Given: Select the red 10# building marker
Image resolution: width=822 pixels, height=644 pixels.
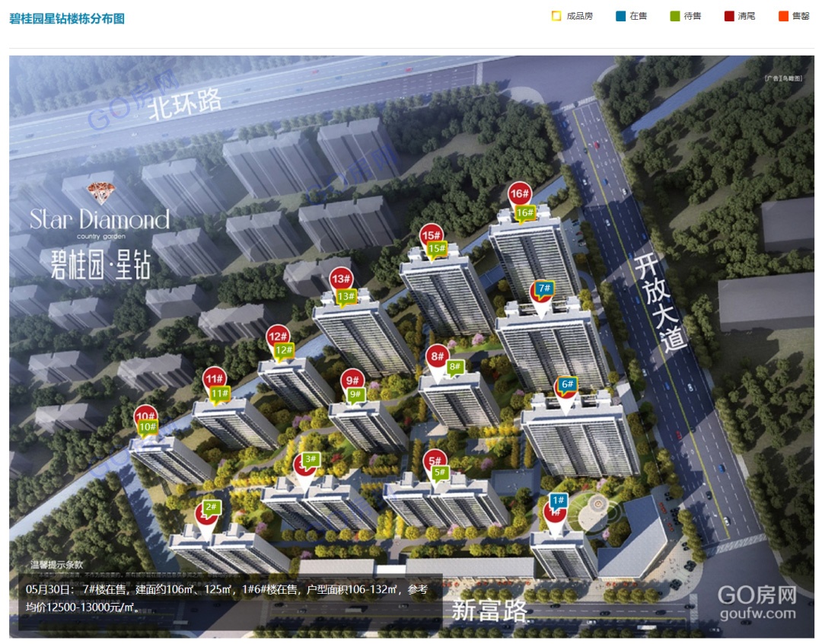Looking at the screenshot, I should (145, 416).
